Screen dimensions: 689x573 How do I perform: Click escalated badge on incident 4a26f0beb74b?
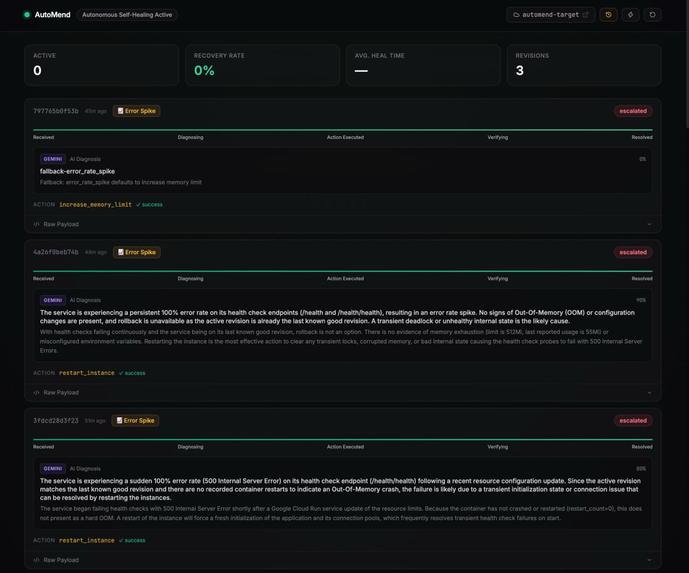(633, 252)
